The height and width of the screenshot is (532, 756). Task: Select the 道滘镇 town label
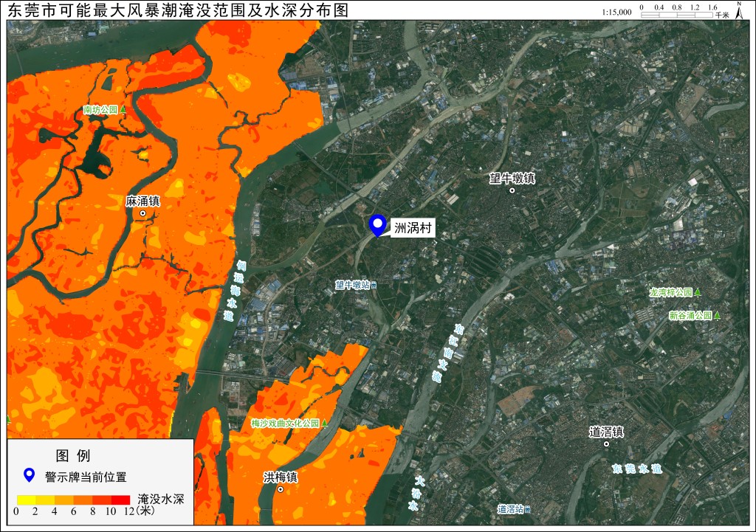tap(607, 432)
